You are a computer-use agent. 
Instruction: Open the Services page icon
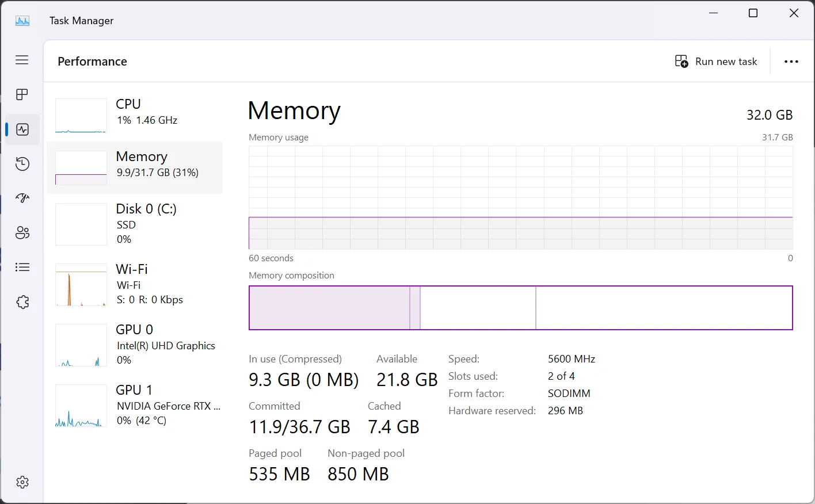pyautogui.click(x=22, y=301)
